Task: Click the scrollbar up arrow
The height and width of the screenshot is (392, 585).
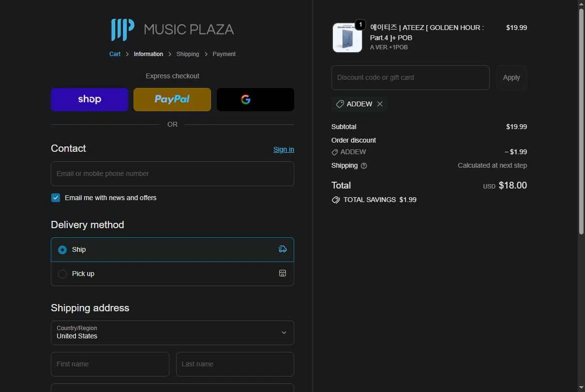Action: pyautogui.click(x=581, y=4)
